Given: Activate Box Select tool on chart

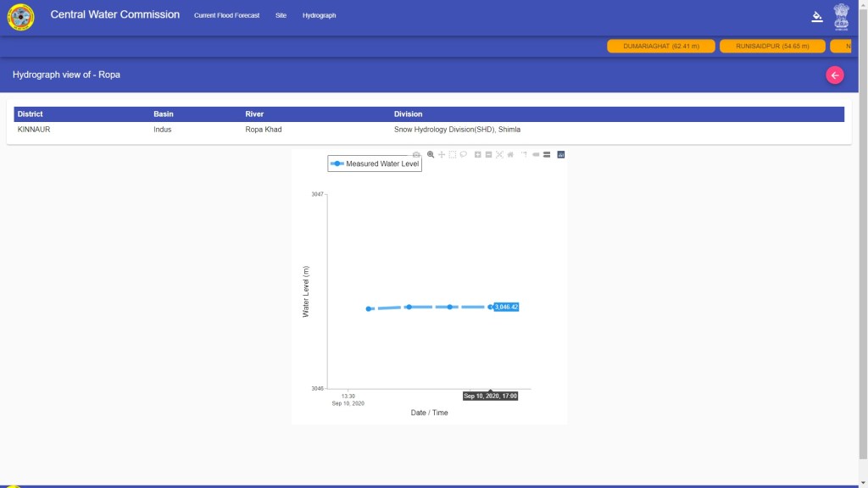Looking at the screenshot, I should (x=453, y=154).
